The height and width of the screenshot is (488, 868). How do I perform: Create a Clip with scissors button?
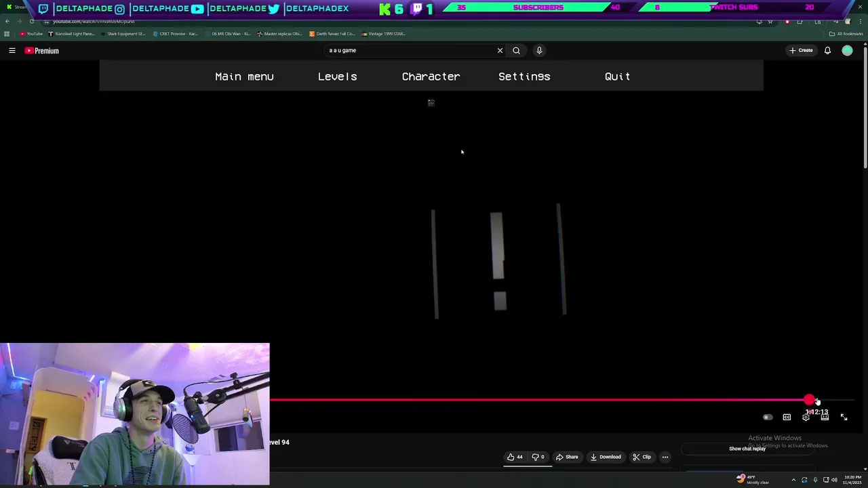(642, 457)
